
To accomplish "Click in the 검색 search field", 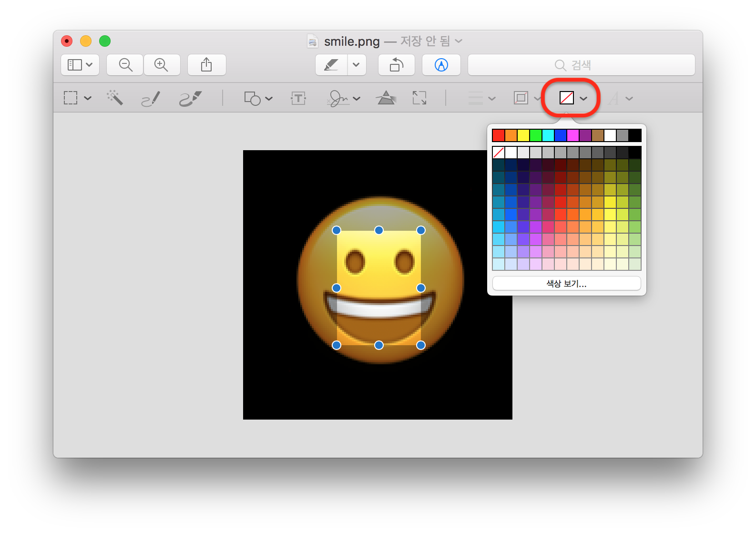I will coord(582,65).
